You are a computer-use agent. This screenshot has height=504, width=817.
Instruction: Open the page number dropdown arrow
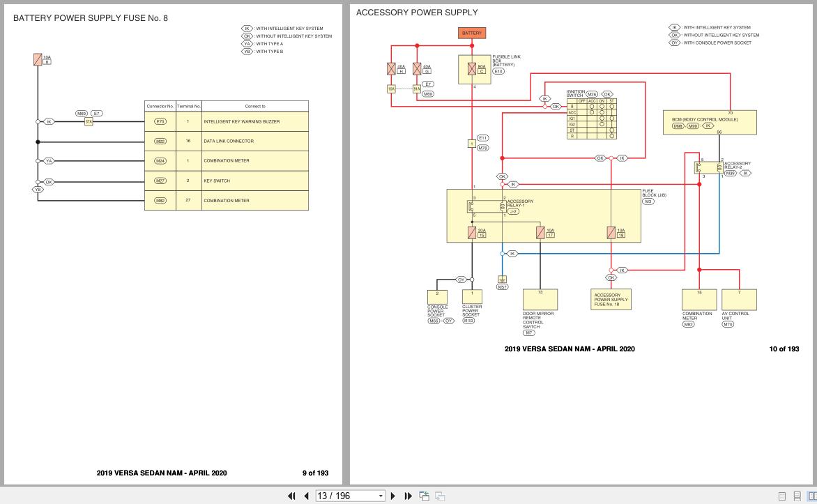(x=381, y=496)
